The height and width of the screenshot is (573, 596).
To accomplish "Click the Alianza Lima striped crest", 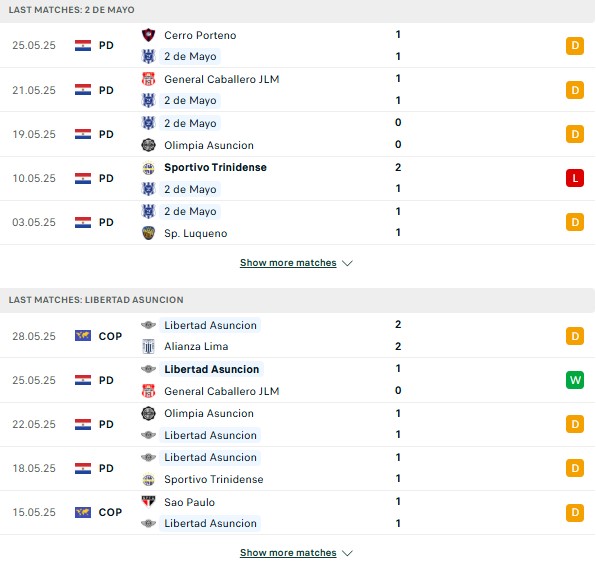I will pos(148,346).
